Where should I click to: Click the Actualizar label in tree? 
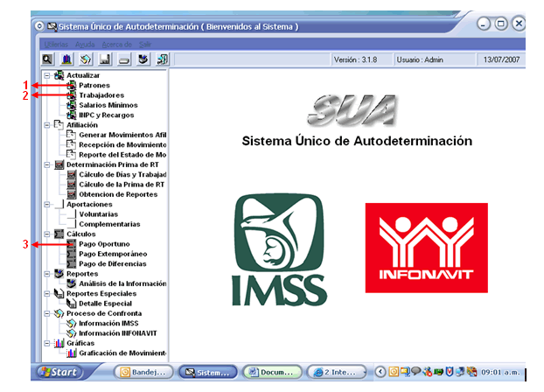[x=83, y=75]
